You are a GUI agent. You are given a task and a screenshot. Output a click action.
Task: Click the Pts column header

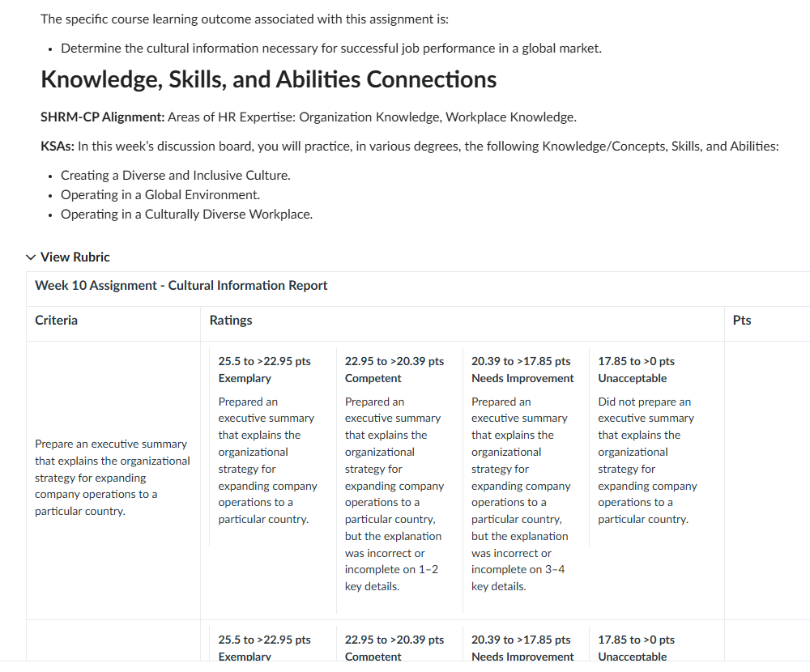pyautogui.click(x=742, y=321)
